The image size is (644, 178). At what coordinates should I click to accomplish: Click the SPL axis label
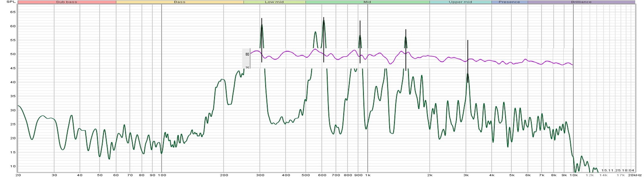point(11,2)
